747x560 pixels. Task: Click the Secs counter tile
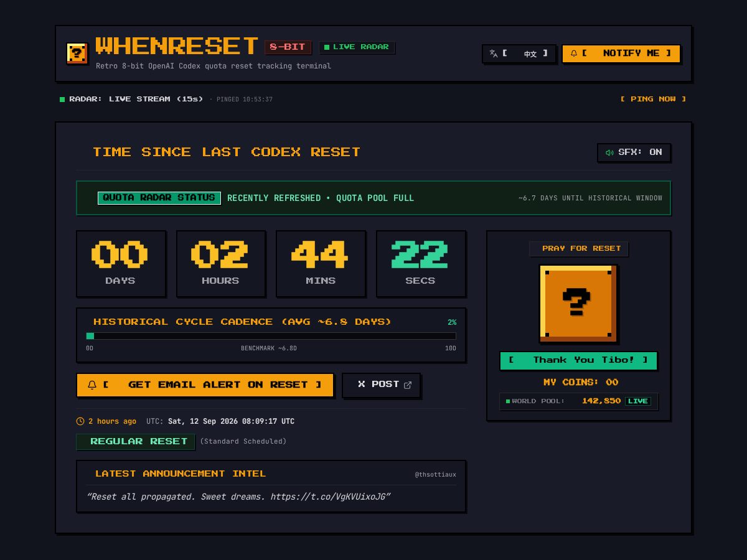(x=421, y=264)
